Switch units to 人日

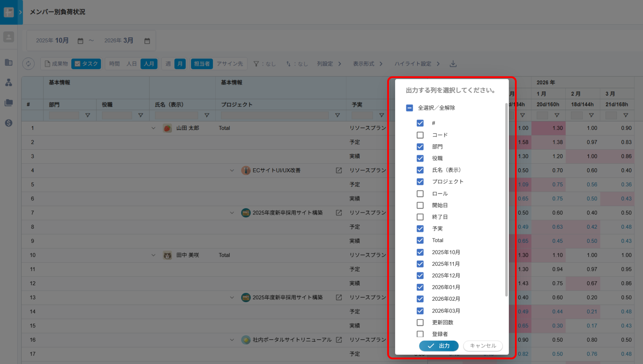coord(132,64)
